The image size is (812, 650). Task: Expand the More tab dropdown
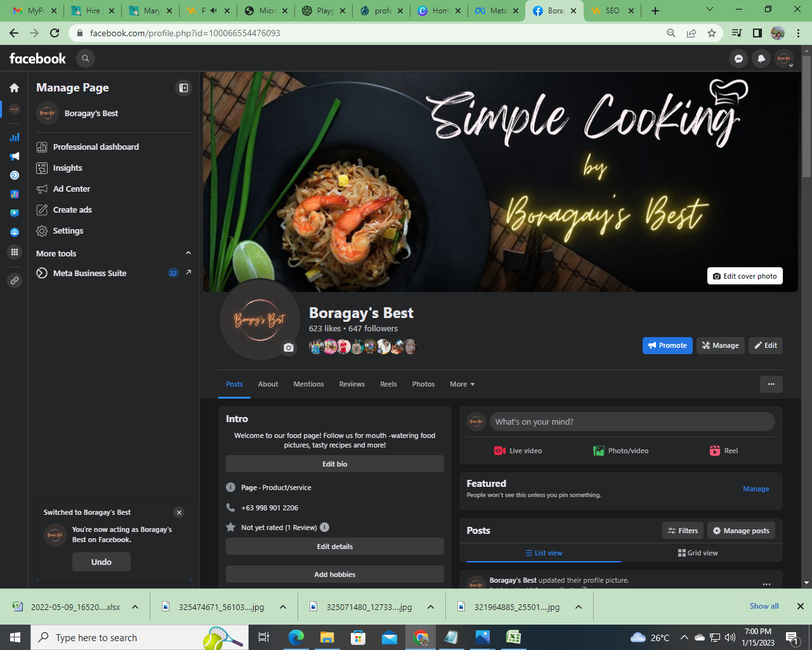click(x=462, y=384)
